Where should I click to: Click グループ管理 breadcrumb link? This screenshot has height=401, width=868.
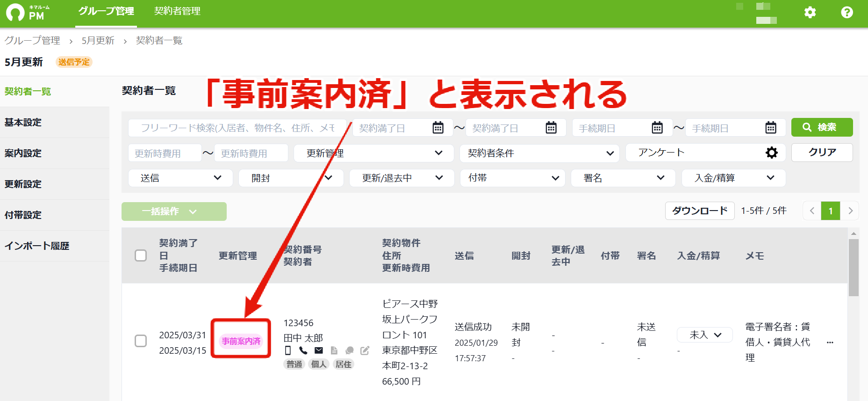pyautogui.click(x=32, y=41)
